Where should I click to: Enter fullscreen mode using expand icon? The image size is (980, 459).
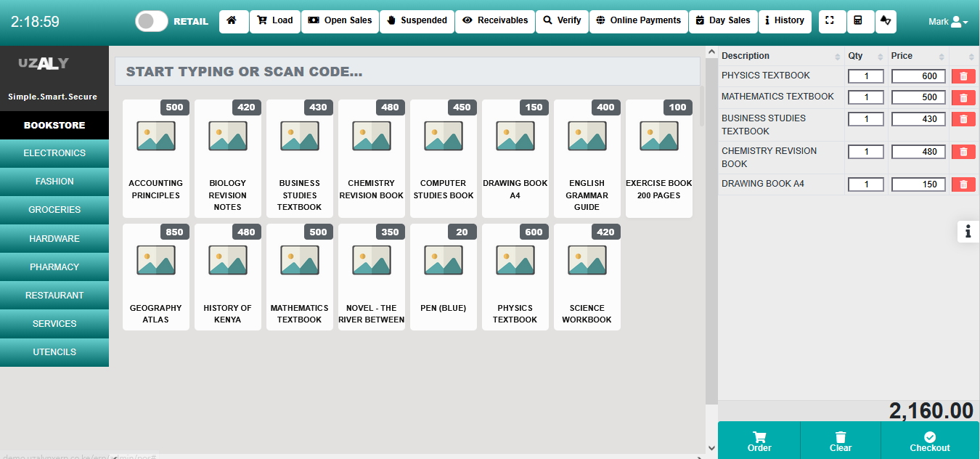(x=830, y=21)
